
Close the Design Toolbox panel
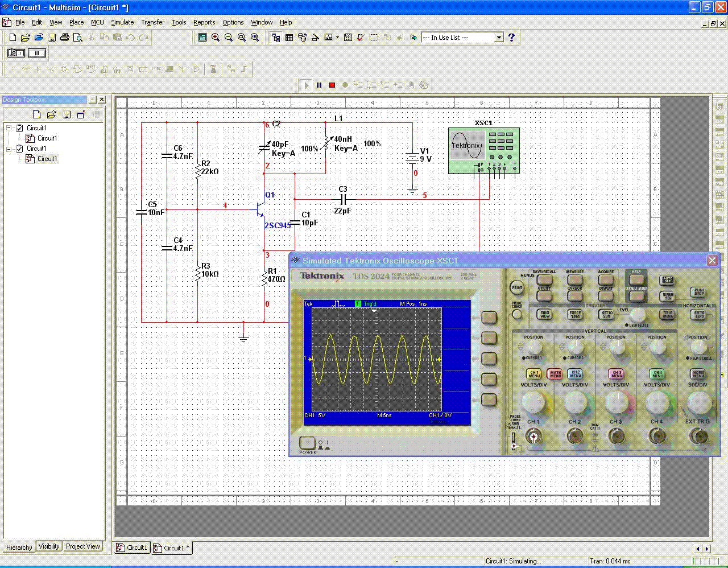click(x=102, y=100)
